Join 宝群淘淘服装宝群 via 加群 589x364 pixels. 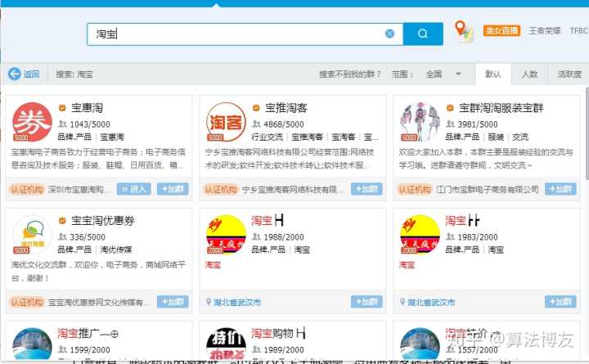[x=560, y=189]
